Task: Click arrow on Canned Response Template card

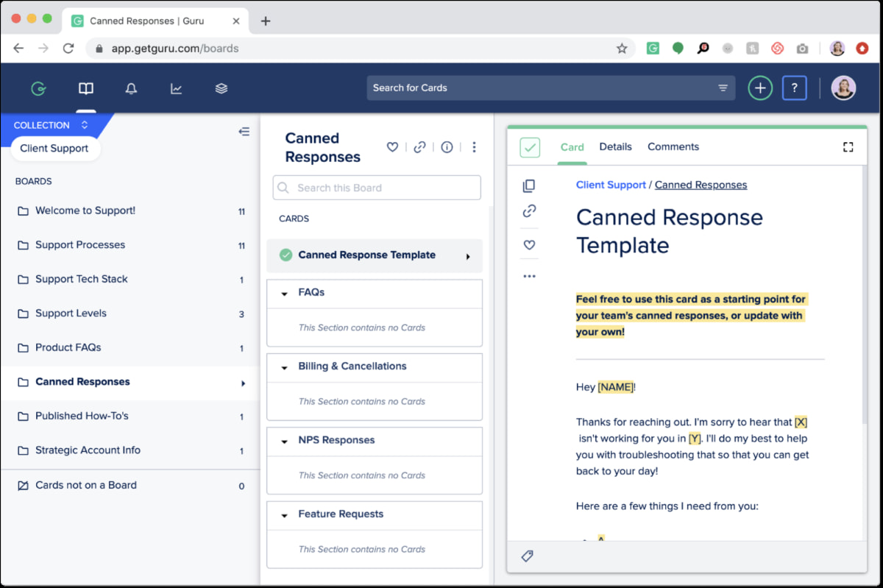Action: coord(468,257)
